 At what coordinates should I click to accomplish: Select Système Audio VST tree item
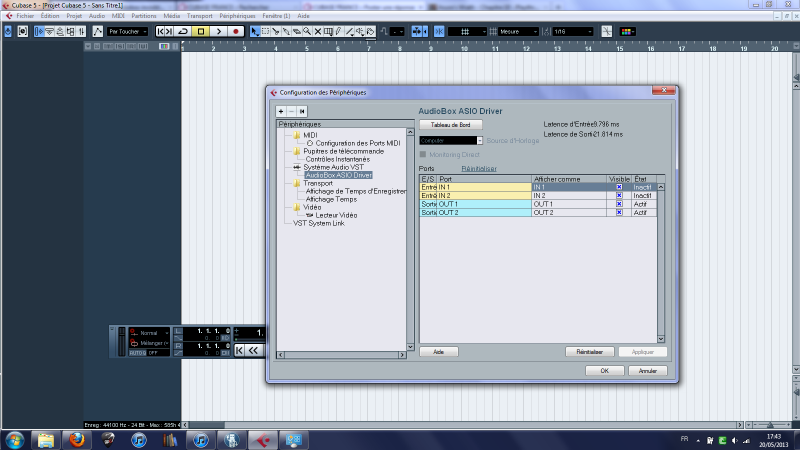(333, 167)
